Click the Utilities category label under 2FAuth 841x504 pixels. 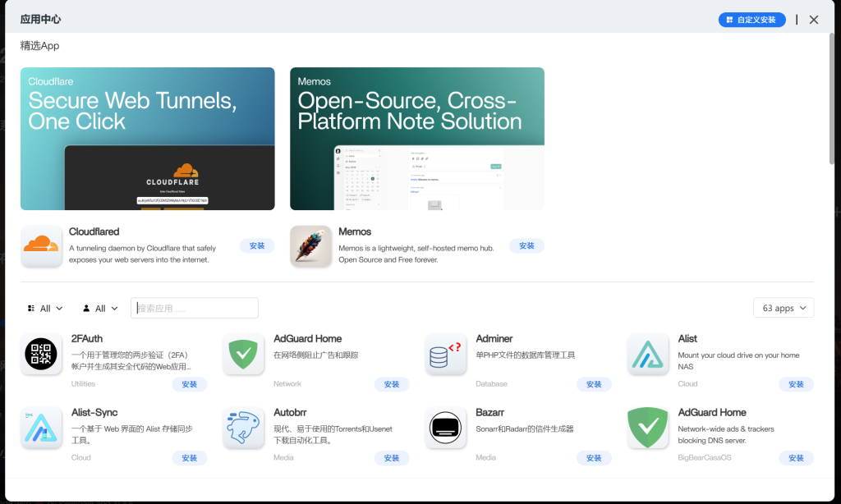click(x=83, y=384)
